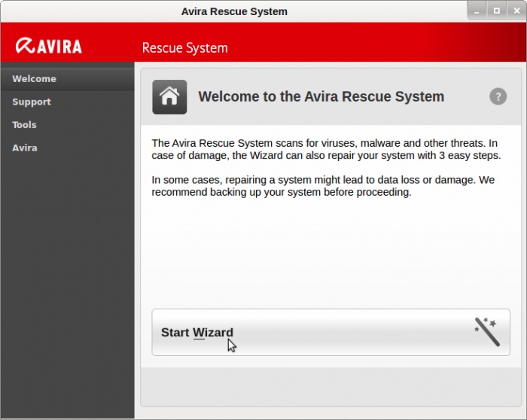Click the magic wand icon
527x420 pixels.
487,332
